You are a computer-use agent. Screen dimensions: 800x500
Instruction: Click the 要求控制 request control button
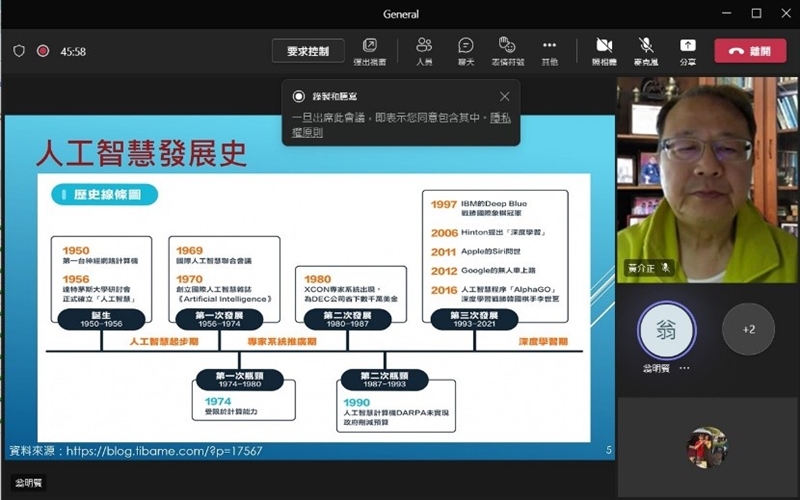[308, 50]
